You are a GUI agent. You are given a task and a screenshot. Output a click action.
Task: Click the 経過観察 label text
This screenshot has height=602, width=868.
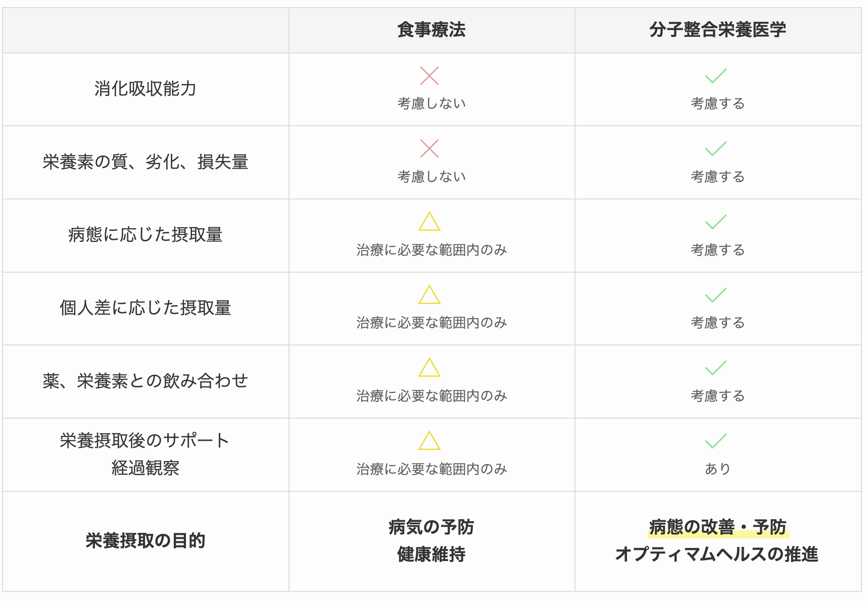tap(145, 468)
